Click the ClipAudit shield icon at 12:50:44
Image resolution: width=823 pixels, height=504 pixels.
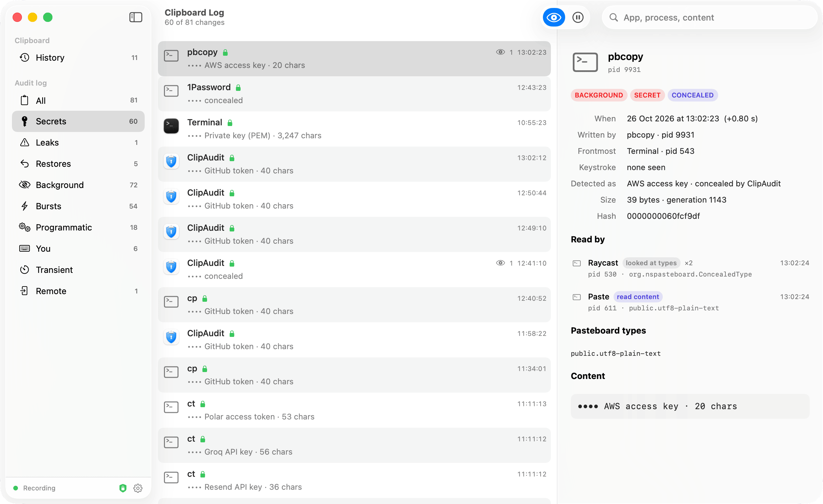coord(171,196)
